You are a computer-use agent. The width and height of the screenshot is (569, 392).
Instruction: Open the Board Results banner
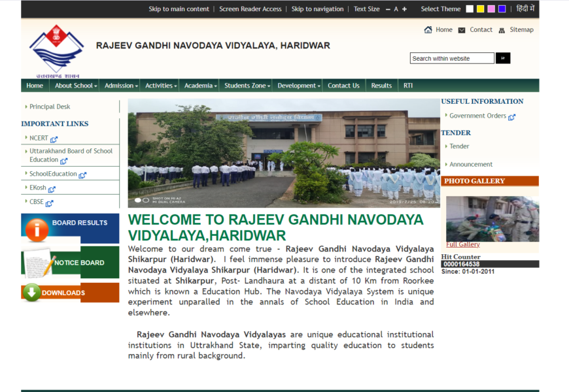pos(70,229)
